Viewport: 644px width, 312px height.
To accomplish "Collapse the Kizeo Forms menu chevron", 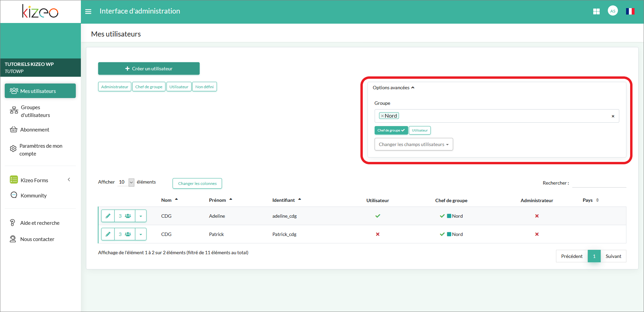I will point(69,180).
